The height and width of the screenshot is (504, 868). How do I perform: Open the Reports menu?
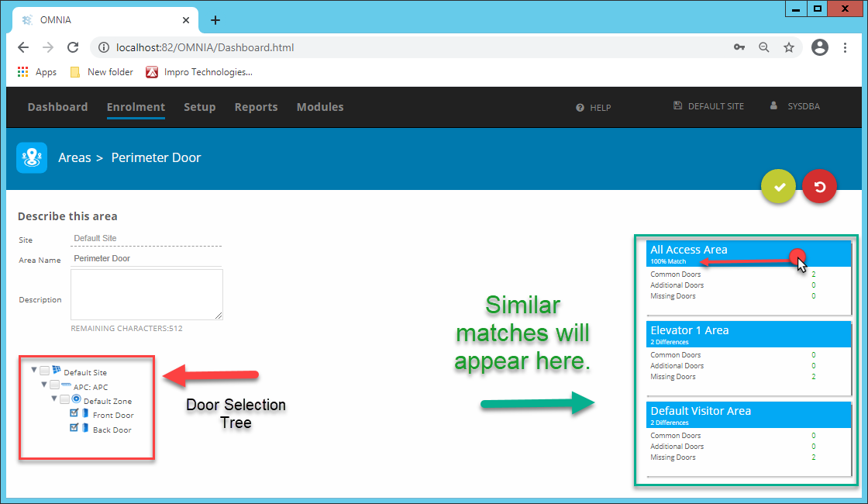click(256, 107)
